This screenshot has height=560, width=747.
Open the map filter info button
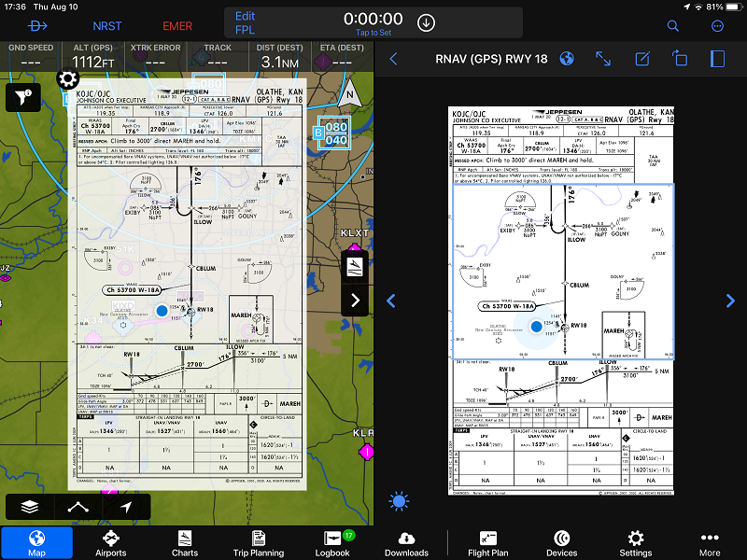[x=22, y=98]
